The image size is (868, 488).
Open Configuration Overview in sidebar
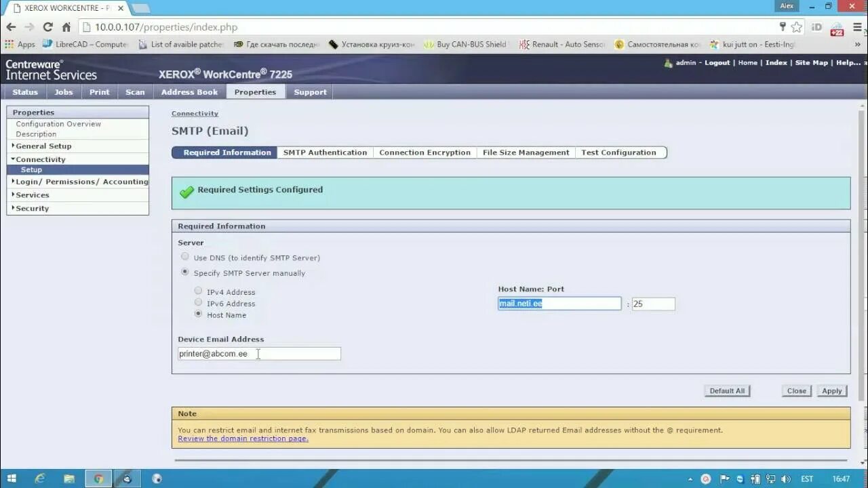[58, 124]
